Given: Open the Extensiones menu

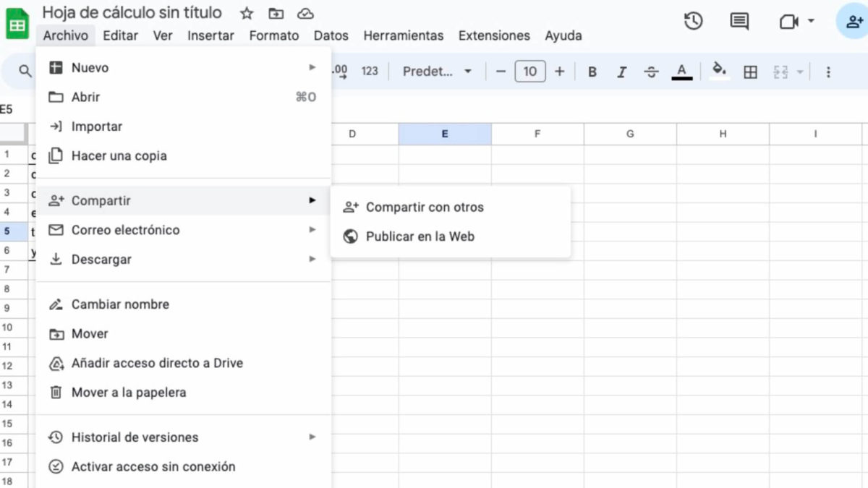Looking at the screenshot, I should [x=494, y=35].
